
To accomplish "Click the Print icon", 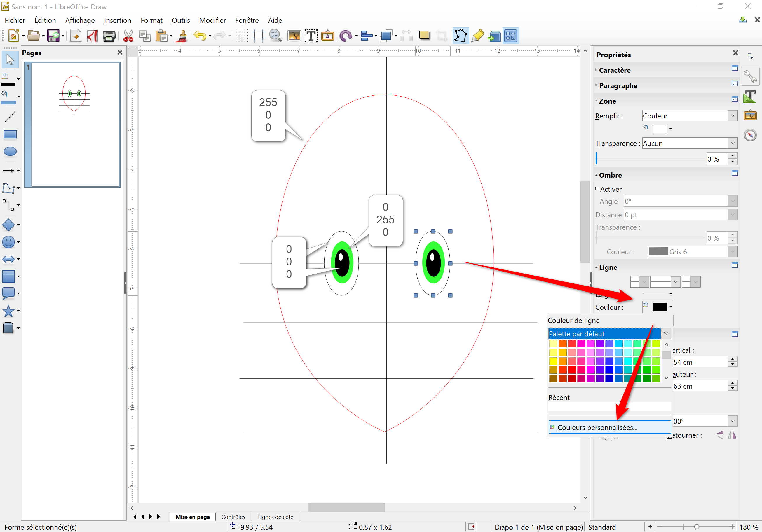I will 109,36.
